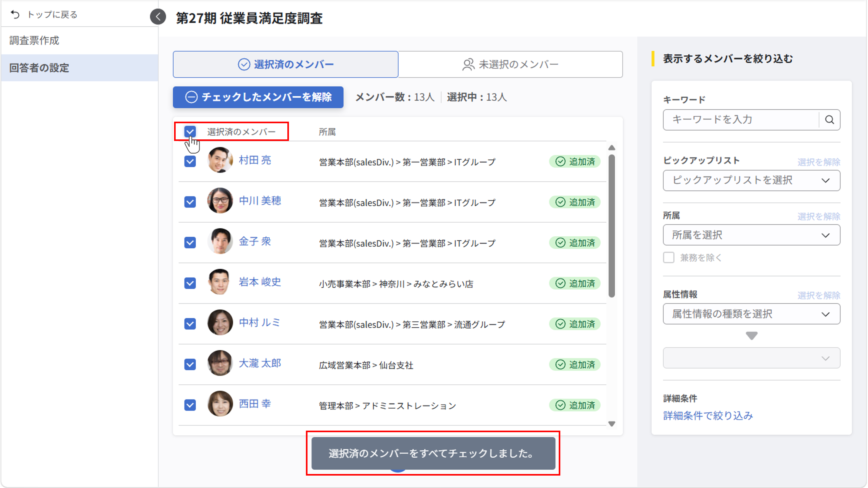Open 中村 ルミ's avatar photo

pos(220,323)
